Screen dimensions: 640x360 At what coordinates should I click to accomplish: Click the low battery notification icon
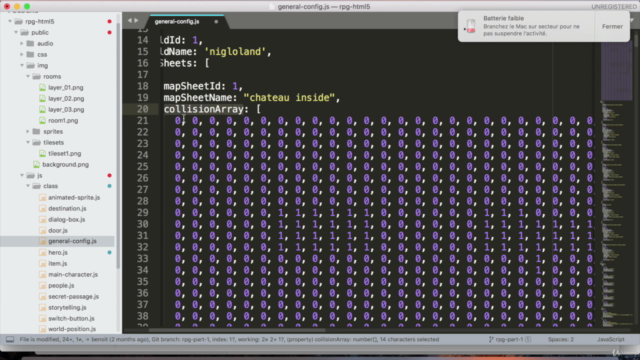point(471,27)
